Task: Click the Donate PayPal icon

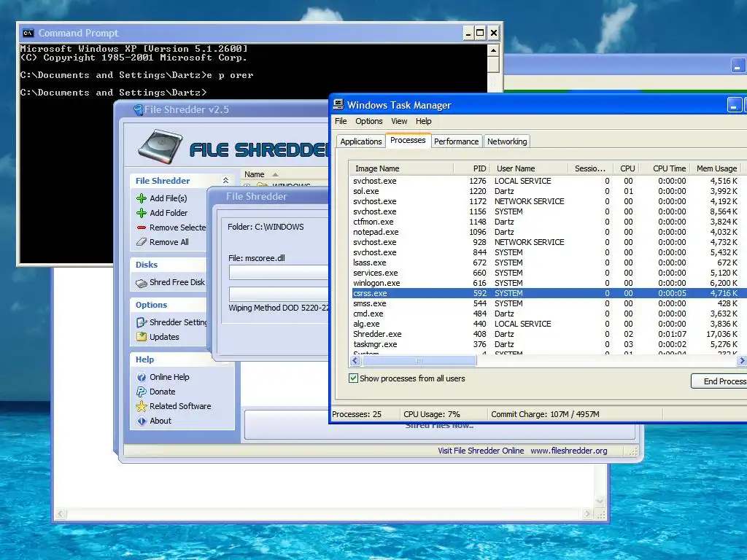Action: (141, 392)
